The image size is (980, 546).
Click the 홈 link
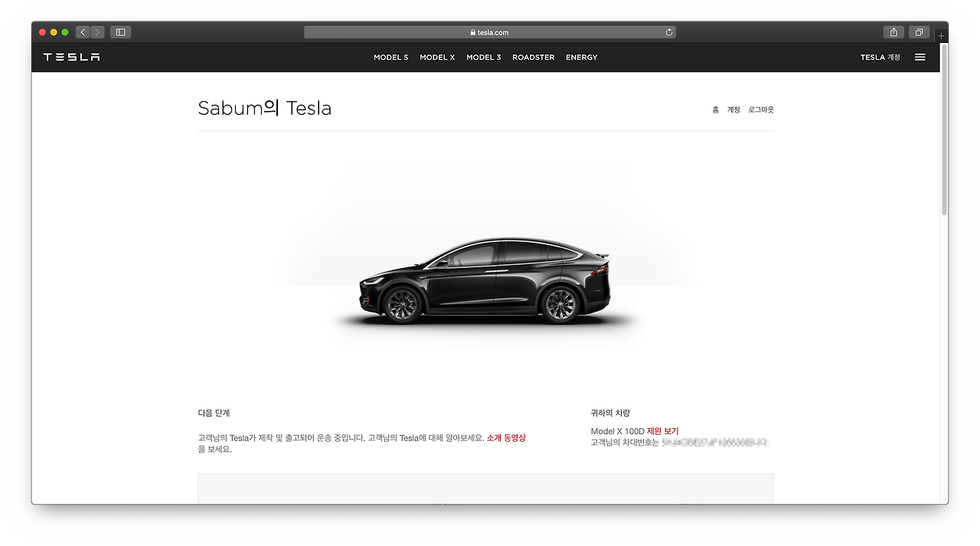click(715, 110)
